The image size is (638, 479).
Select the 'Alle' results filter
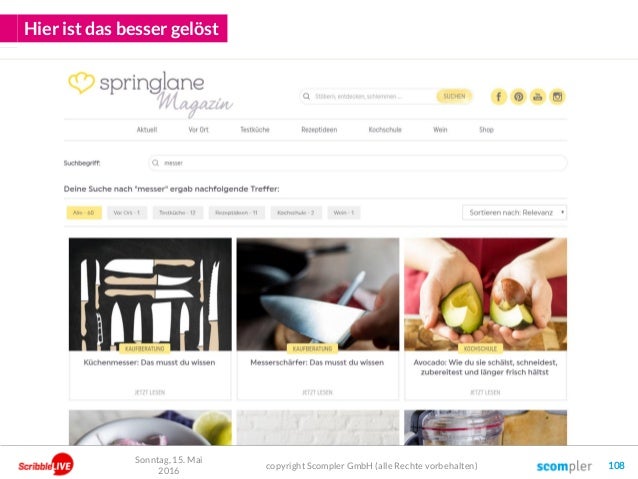click(84, 213)
